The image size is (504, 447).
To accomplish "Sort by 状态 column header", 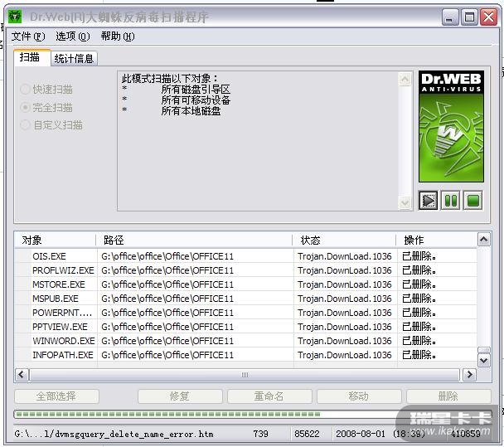I will pos(344,240).
